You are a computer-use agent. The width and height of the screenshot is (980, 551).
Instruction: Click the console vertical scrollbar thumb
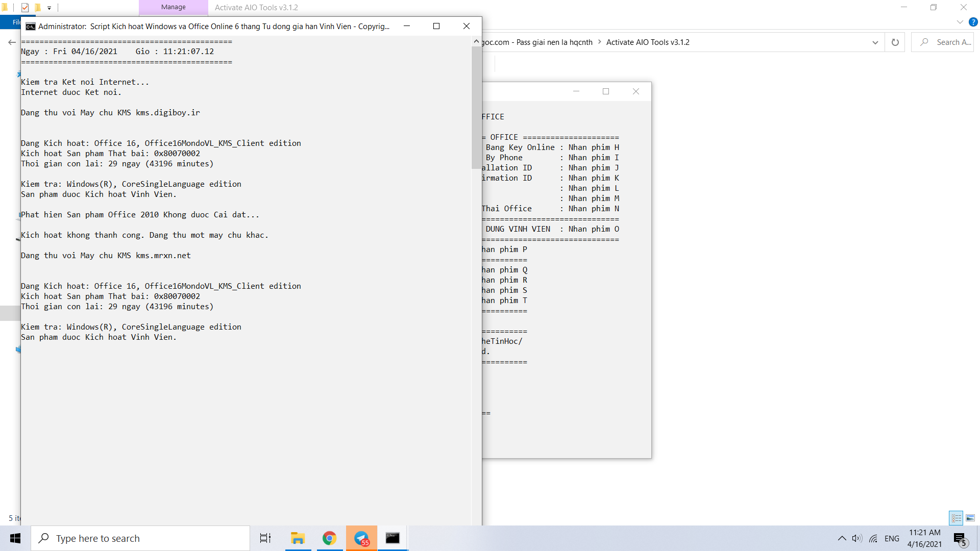[476, 107]
